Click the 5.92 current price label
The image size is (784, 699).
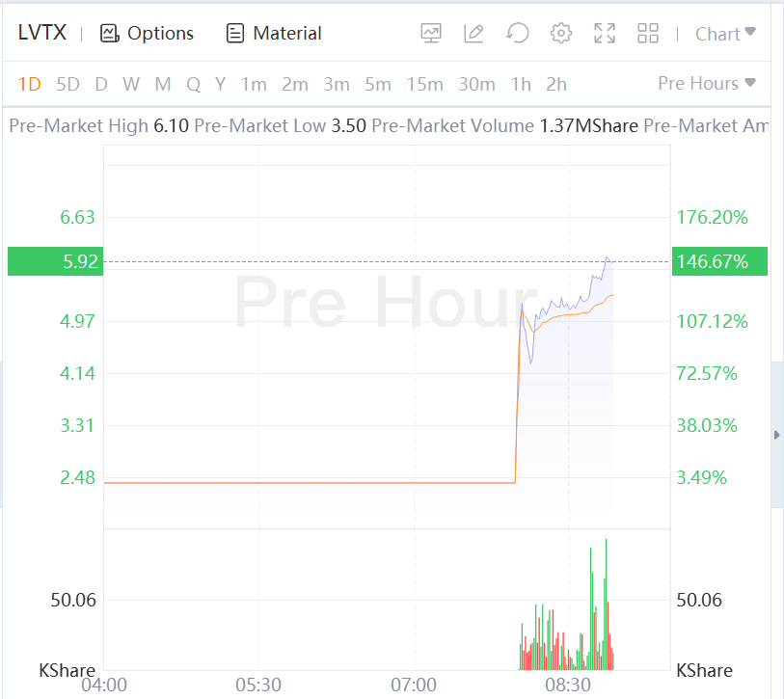[x=54, y=261]
